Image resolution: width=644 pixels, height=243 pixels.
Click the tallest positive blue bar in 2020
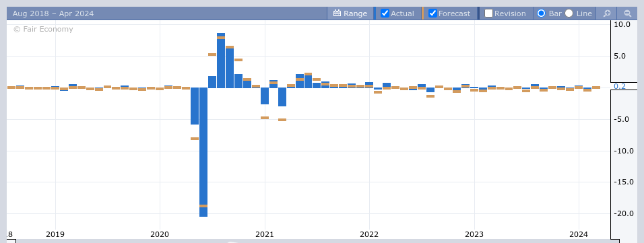point(221,61)
